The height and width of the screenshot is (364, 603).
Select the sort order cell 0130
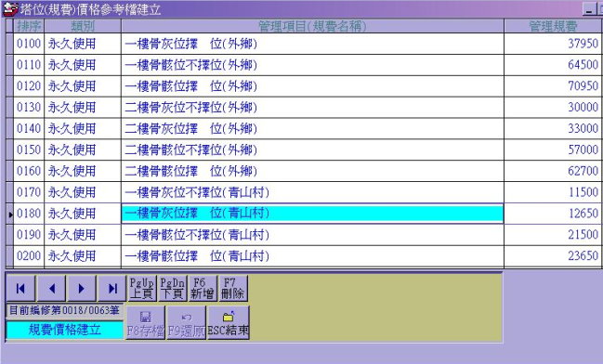pyautogui.click(x=29, y=108)
